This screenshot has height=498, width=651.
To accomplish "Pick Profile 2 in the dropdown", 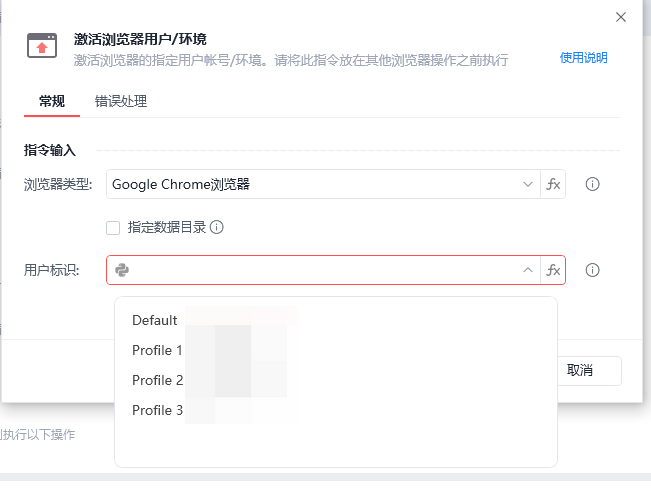I will point(158,380).
